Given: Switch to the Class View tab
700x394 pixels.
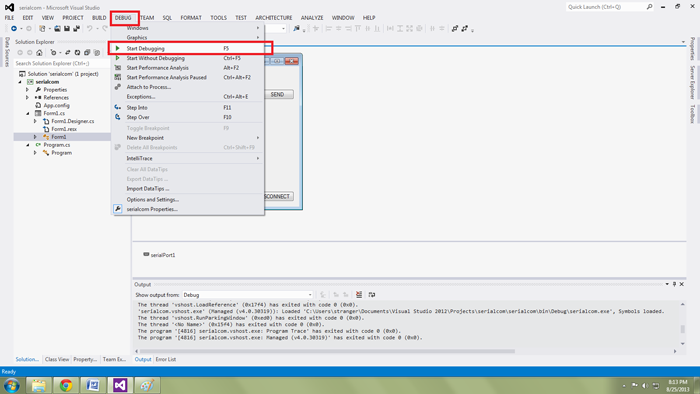Looking at the screenshot, I should [57, 359].
